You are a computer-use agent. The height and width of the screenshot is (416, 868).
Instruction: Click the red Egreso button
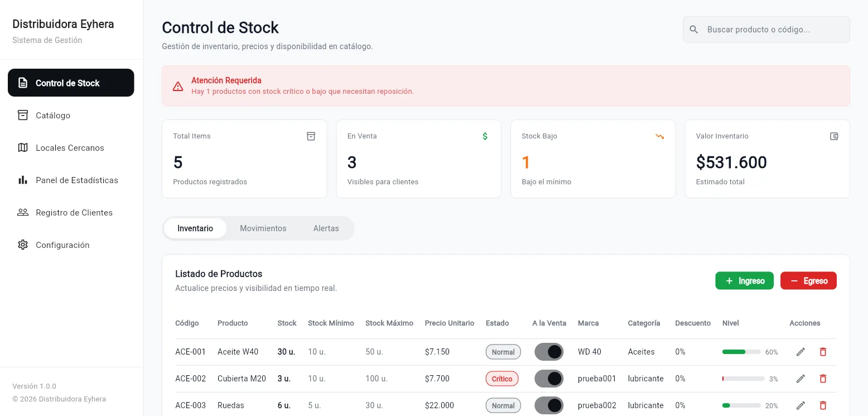[808, 281]
